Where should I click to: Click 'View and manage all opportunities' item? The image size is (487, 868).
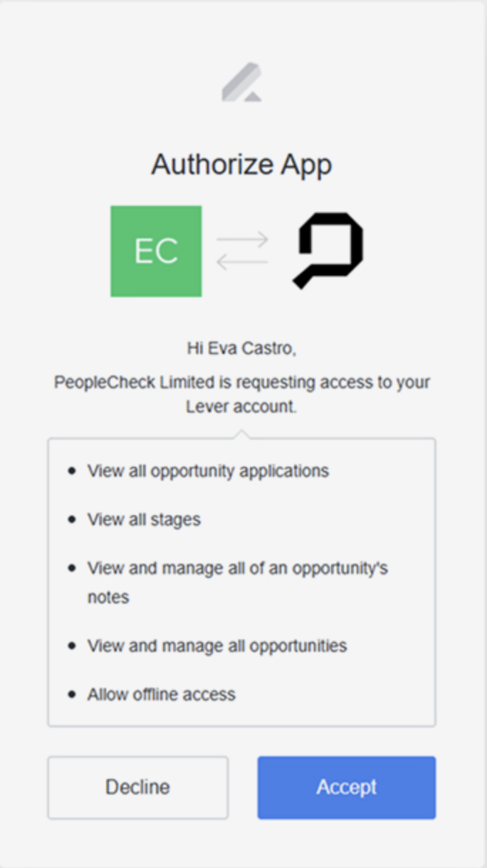click(217, 646)
